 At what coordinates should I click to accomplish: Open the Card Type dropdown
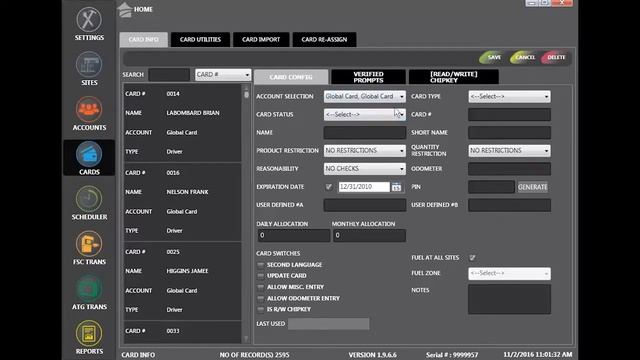click(x=509, y=96)
